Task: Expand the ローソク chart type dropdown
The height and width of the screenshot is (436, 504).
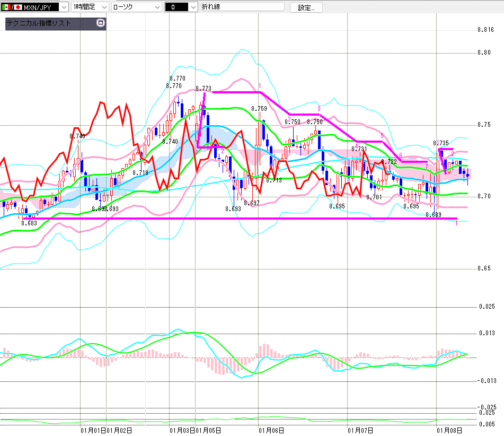Action: 157,7
